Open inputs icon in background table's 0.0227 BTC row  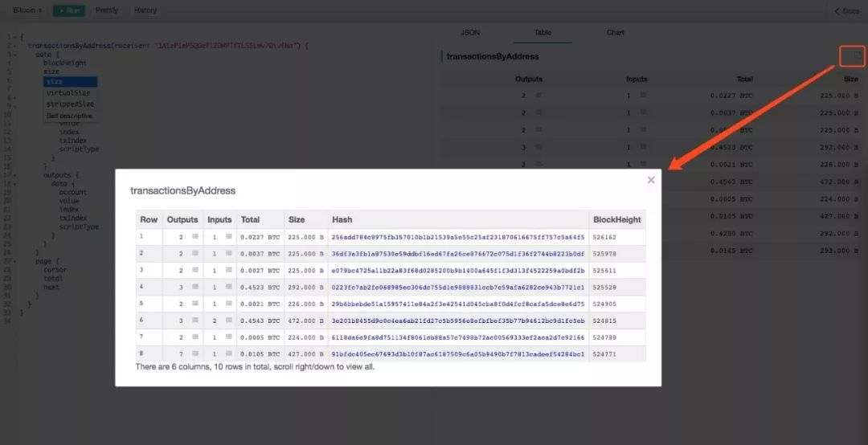[643, 96]
